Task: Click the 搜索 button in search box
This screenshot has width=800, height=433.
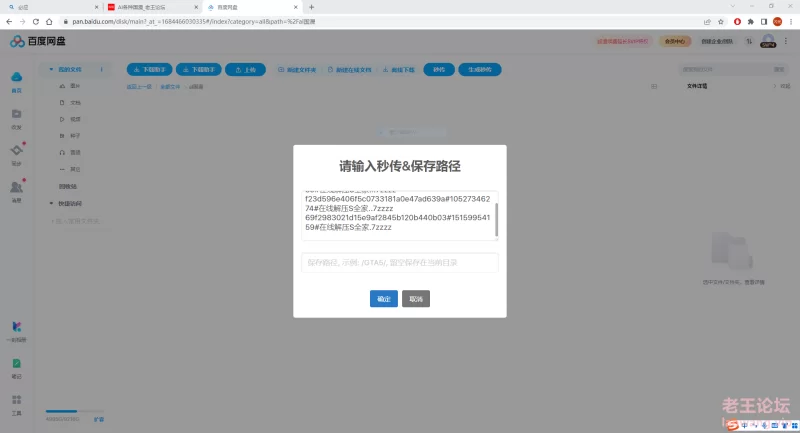Action: (779, 69)
